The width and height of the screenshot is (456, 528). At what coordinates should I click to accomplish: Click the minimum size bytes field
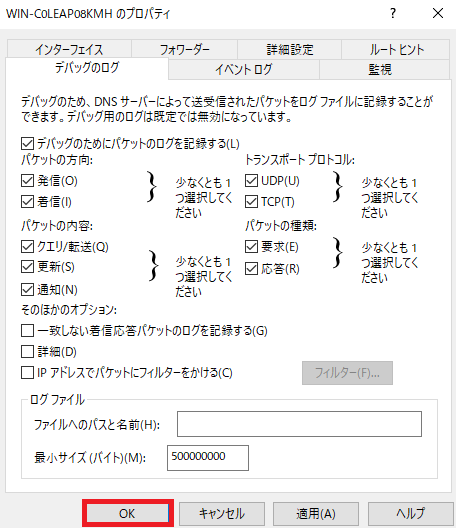208,458
